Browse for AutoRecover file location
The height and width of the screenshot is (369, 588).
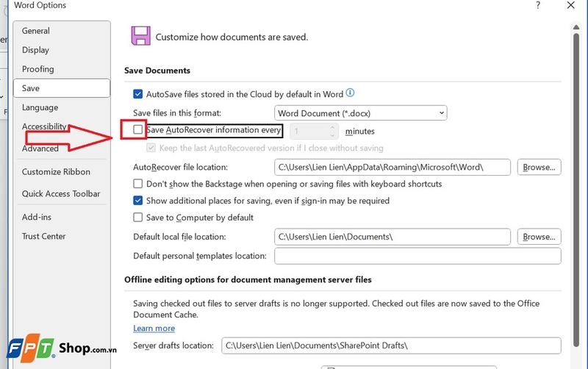coord(539,168)
